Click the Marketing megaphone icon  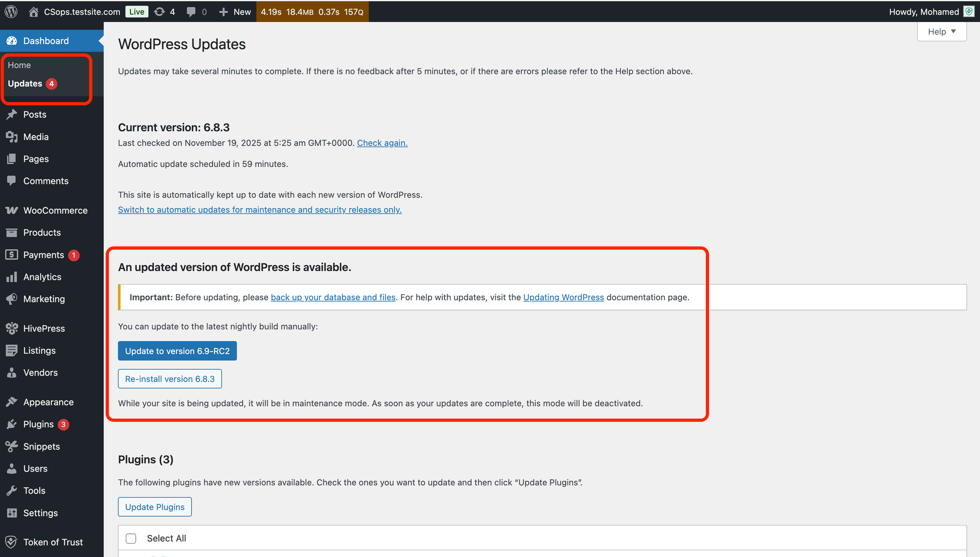click(x=12, y=299)
